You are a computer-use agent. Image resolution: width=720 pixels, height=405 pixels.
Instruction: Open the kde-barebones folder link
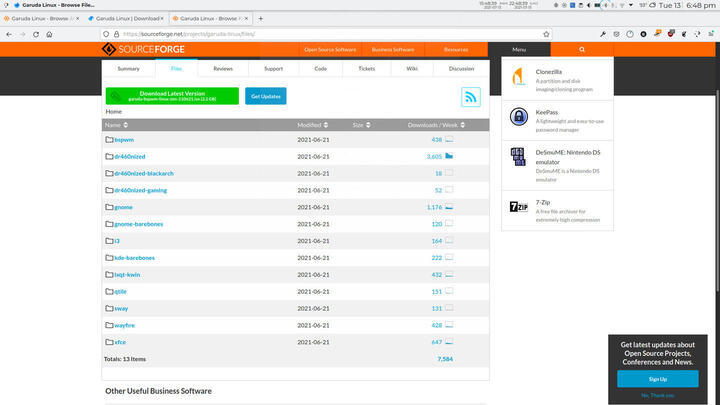135,258
